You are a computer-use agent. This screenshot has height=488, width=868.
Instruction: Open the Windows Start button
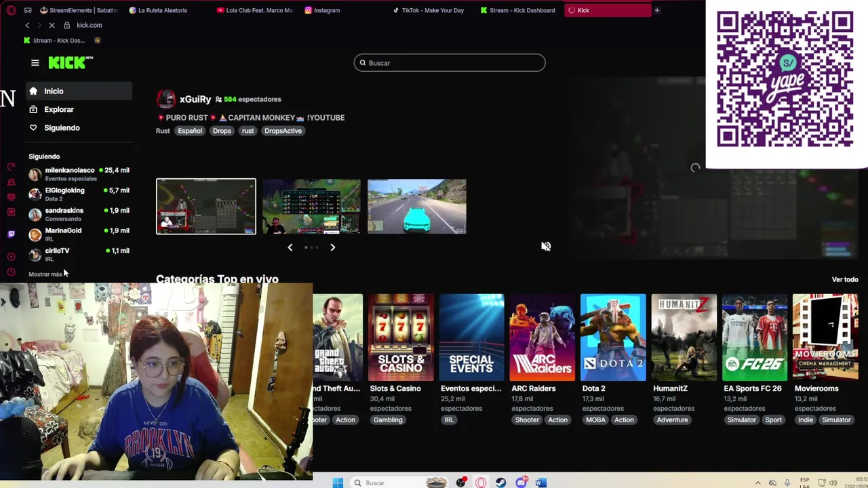[x=338, y=483]
